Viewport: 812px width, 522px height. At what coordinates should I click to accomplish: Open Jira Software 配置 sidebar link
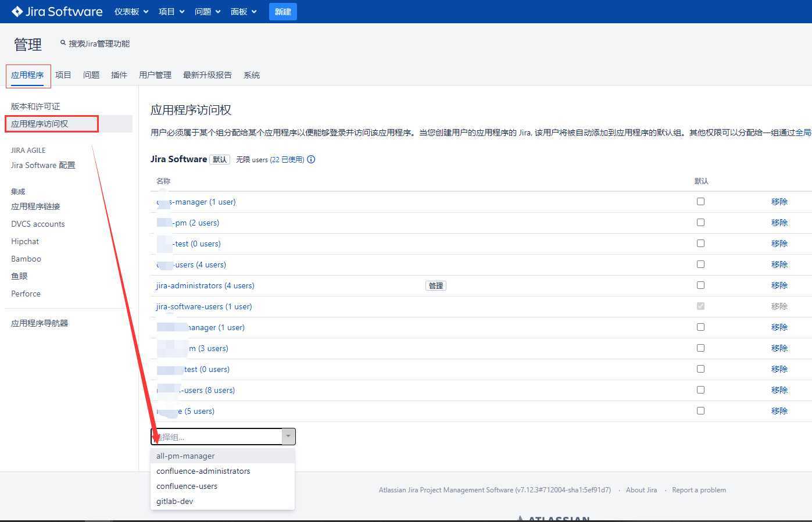pos(43,165)
